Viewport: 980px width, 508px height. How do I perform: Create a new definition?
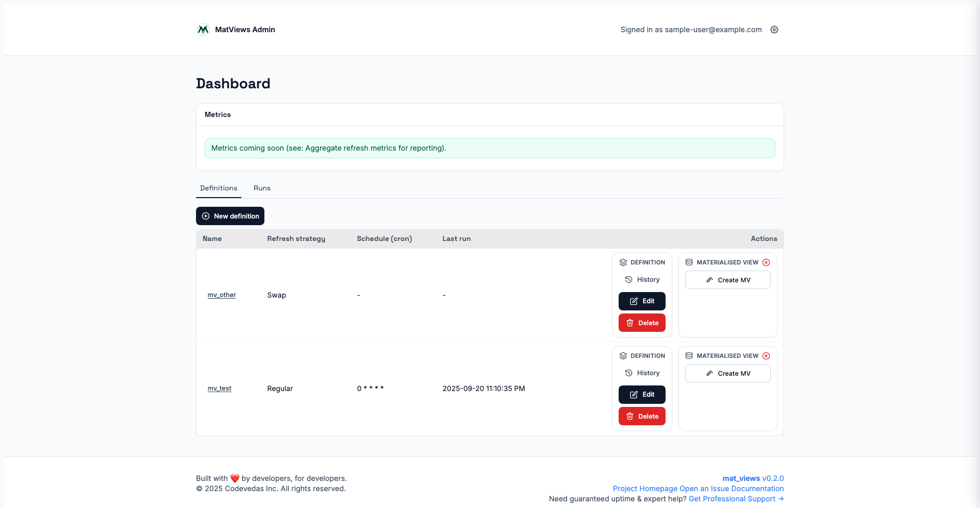230,216
